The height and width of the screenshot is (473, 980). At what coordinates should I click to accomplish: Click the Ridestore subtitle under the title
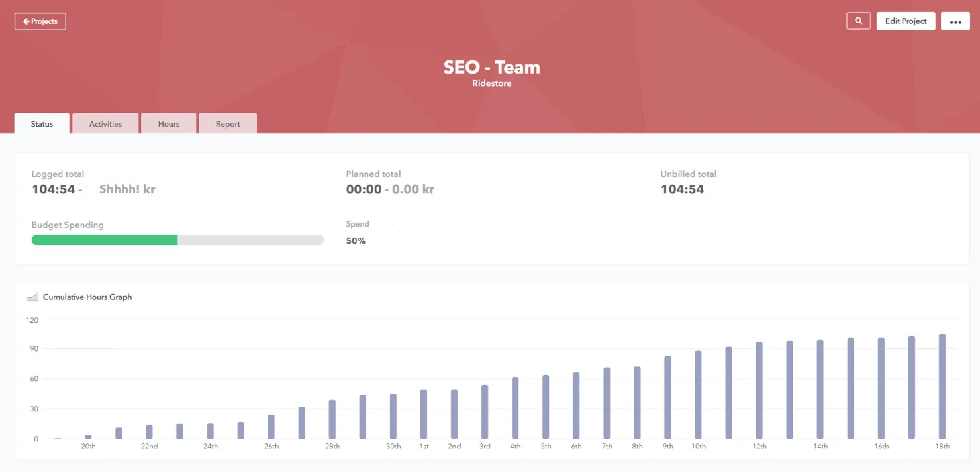pyautogui.click(x=491, y=83)
